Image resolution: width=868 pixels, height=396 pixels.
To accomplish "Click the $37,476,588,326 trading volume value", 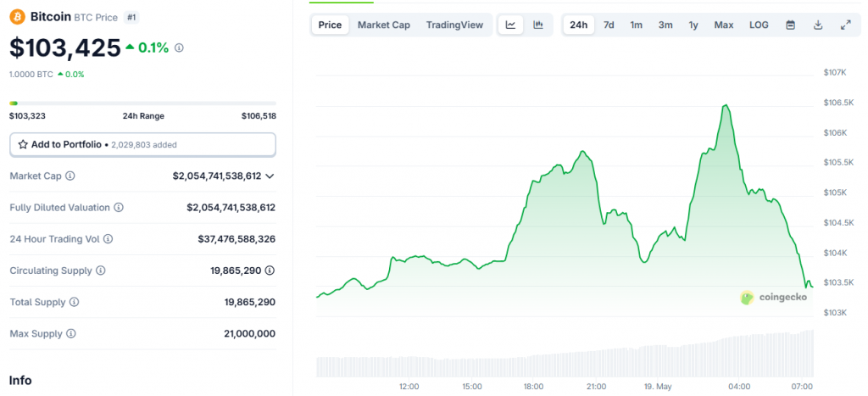I will click(x=236, y=239).
